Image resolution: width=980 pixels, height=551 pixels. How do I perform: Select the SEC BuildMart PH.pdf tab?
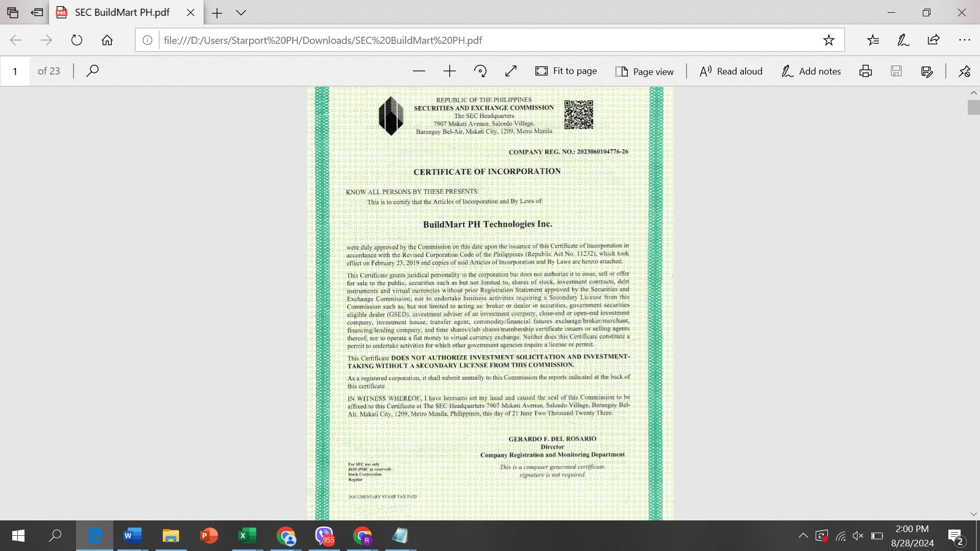click(x=122, y=13)
